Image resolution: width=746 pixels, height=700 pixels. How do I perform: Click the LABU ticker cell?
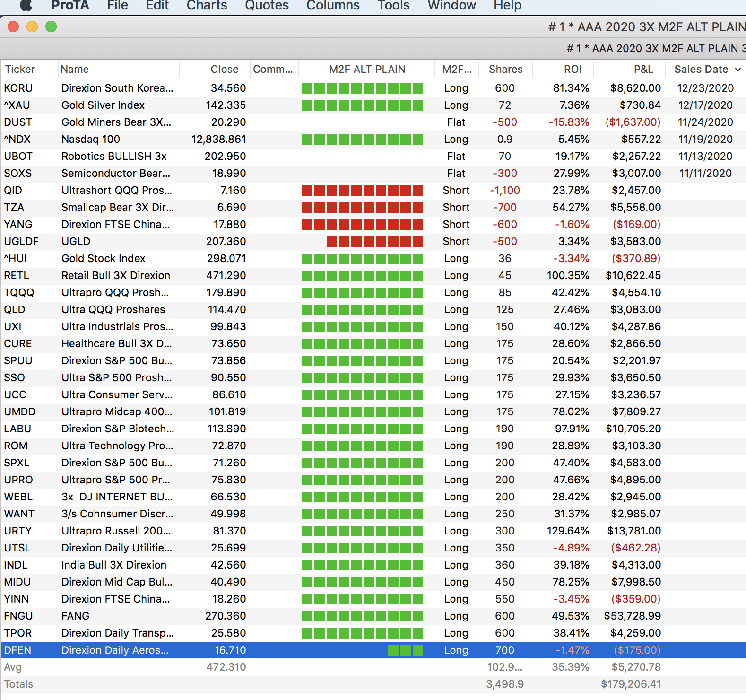click(17, 429)
